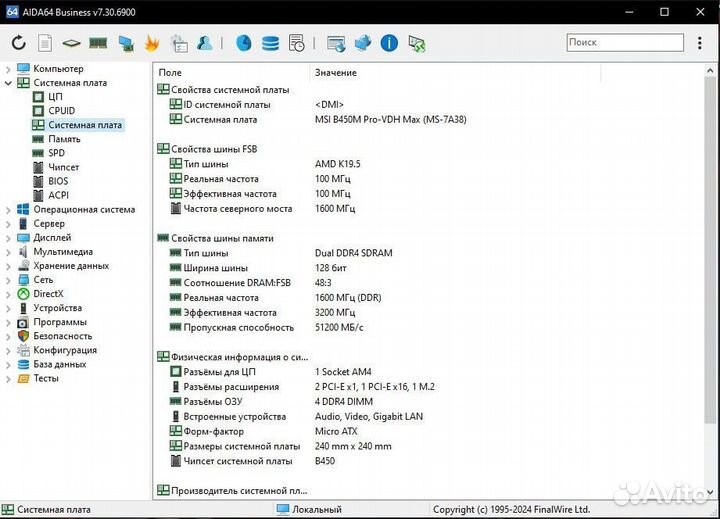
Task: Click the flame stability test icon
Action: [x=152, y=43]
